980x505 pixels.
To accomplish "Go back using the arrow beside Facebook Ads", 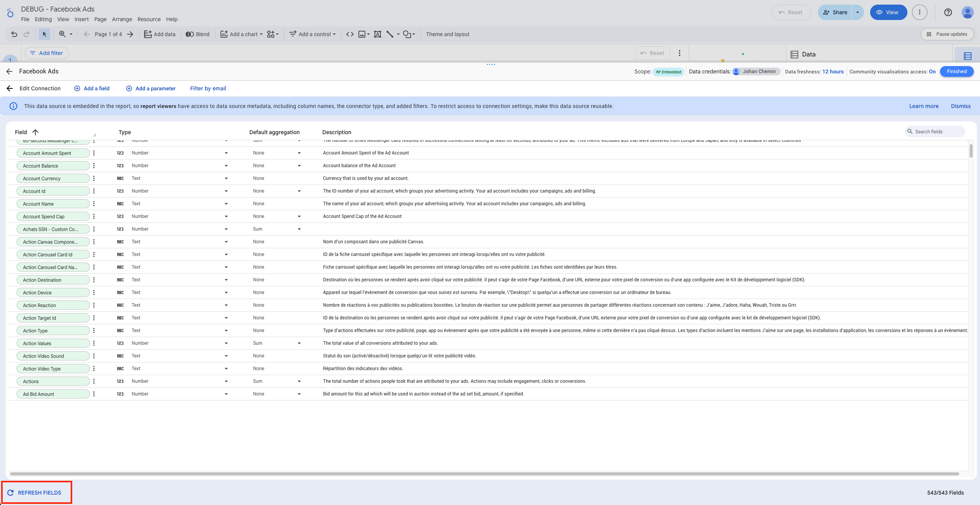I will click(10, 71).
